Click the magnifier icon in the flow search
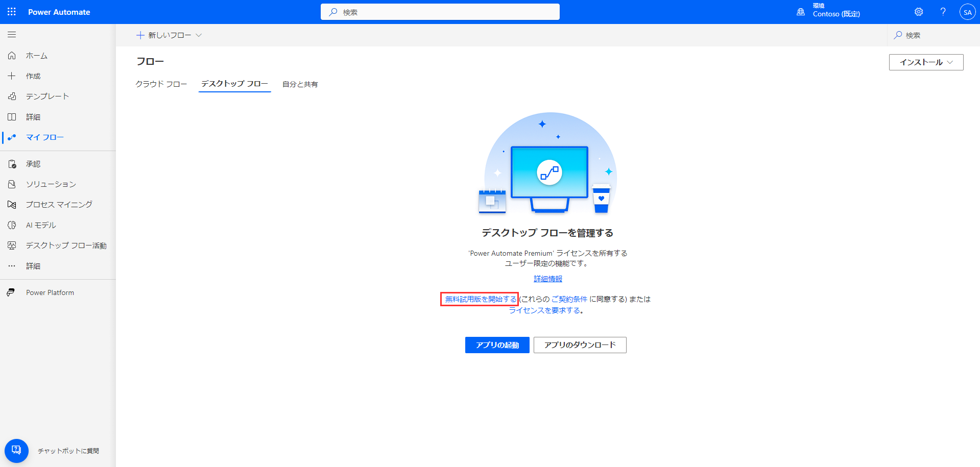 898,35
